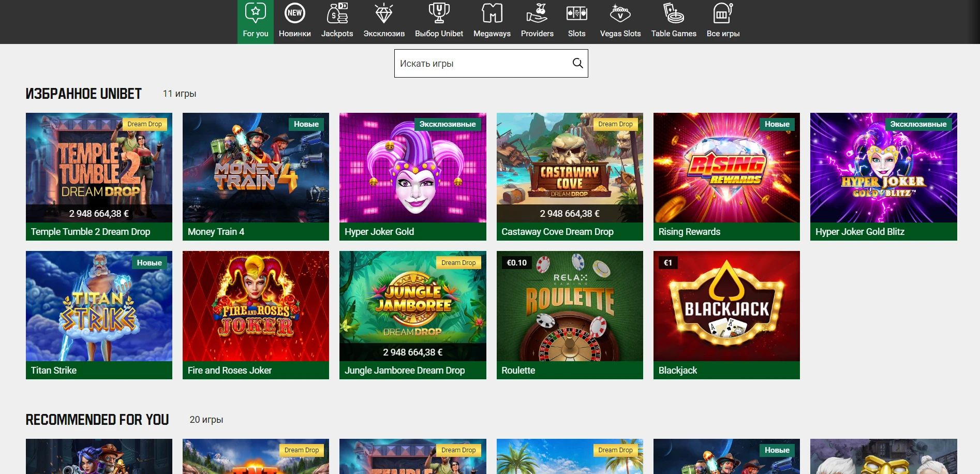The width and height of the screenshot is (980, 474).
Task: Click the Dream Drop badge on Temple Tumble 2
Action: pos(145,124)
